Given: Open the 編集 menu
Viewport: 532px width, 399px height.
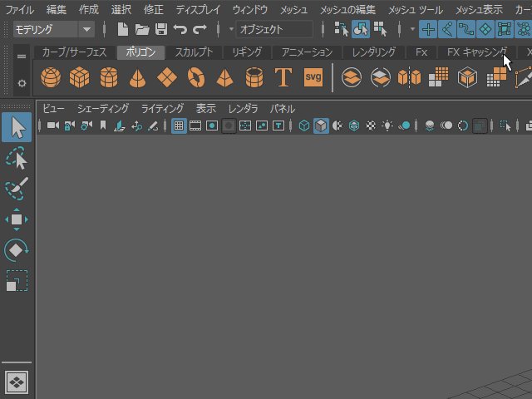Looking at the screenshot, I should click(x=57, y=10).
